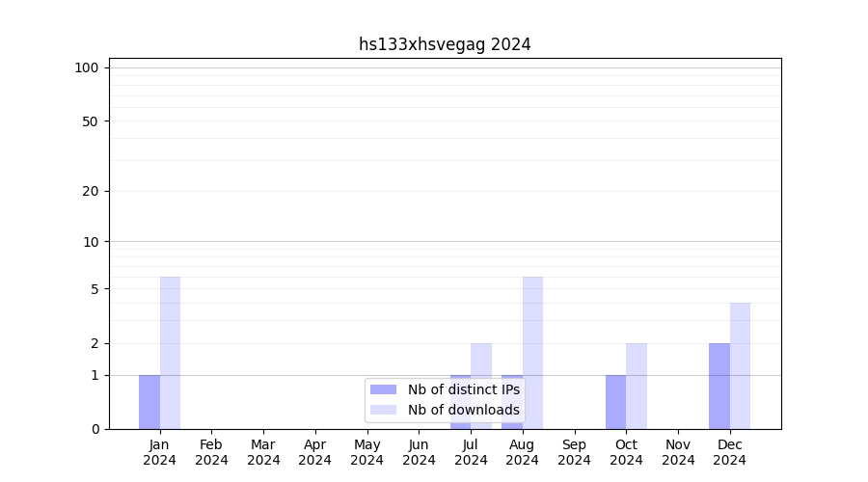
Task: Select the Nov 2024 x-axis label
Action: [x=678, y=452]
